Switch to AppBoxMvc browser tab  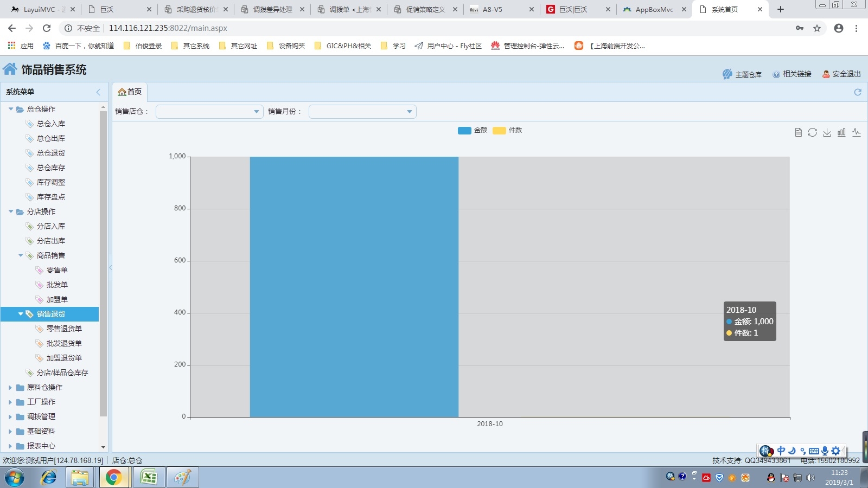point(654,9)
